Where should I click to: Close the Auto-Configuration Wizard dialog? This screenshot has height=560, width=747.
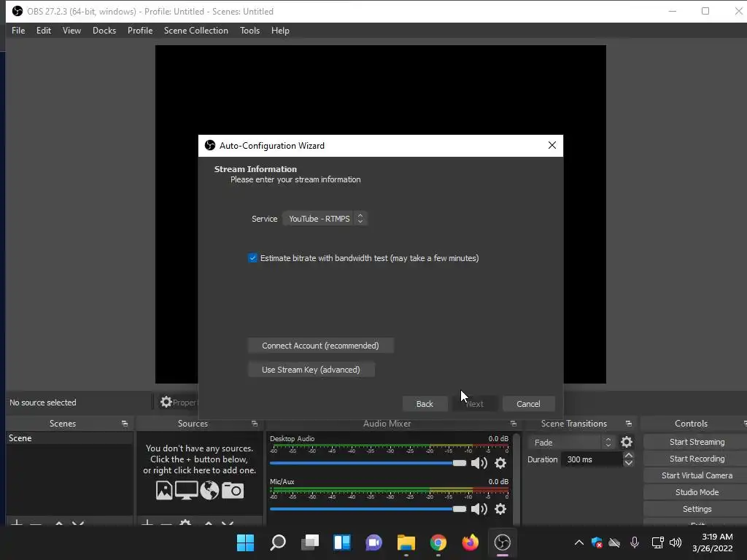click(551, 145)
